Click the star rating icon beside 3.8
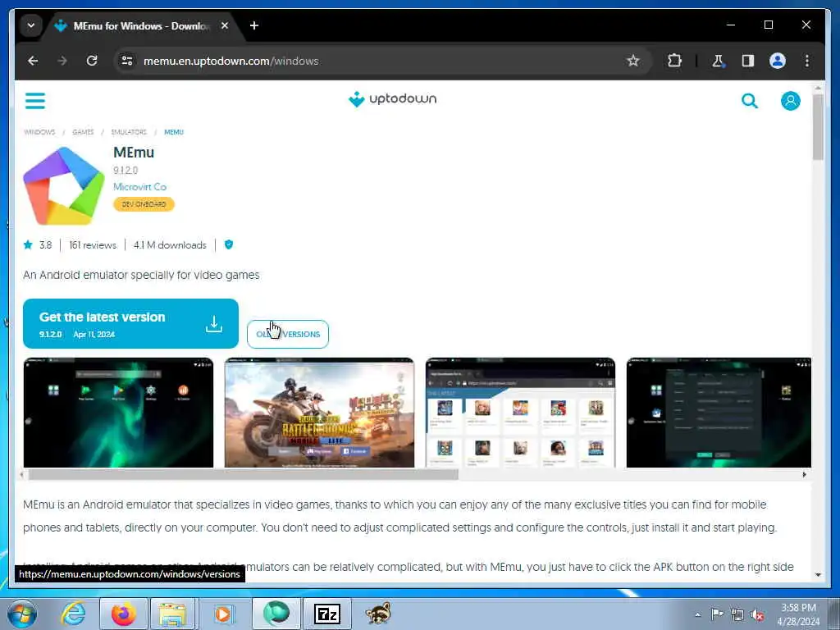 [28, 244]
